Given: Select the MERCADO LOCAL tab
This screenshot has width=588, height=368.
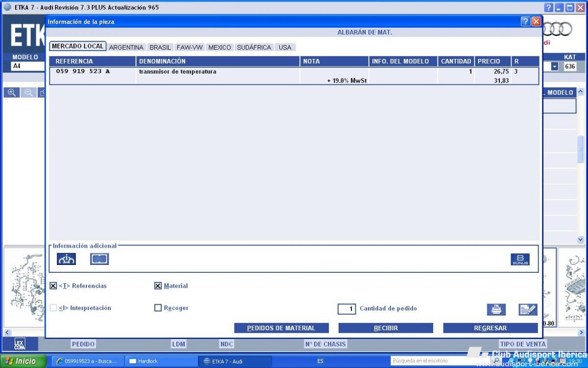Looking at the screenshot, I should 78,46.
